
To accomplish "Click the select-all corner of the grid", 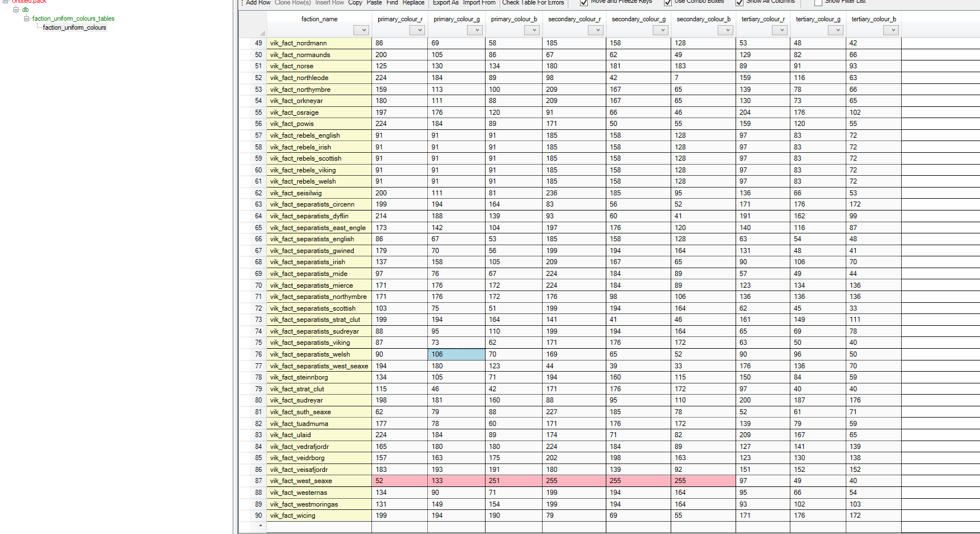I will (x=253, y=24).
